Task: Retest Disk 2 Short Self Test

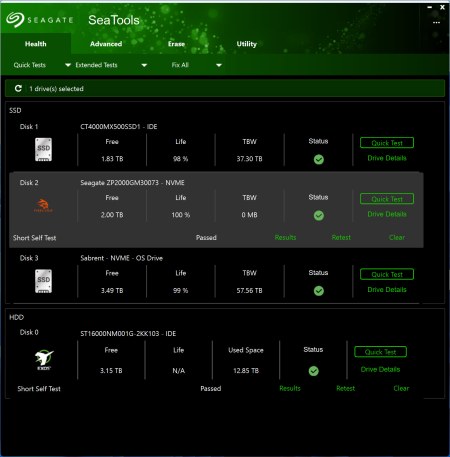Action: (x=341, y=237)
